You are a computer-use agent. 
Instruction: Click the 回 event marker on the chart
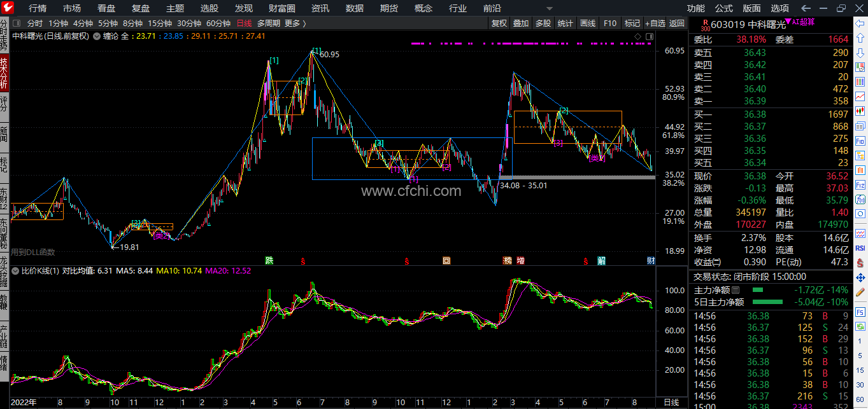pos(446,261)
